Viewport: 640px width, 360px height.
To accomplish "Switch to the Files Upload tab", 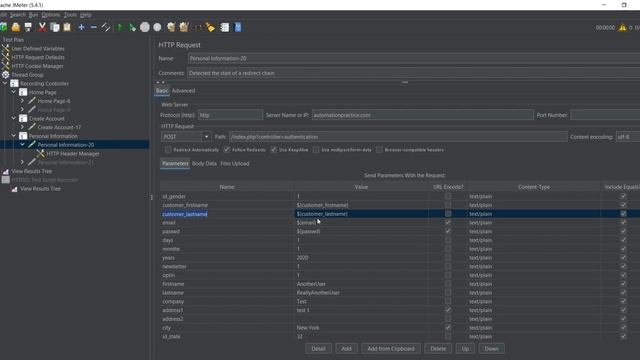I will click(235, 163).
